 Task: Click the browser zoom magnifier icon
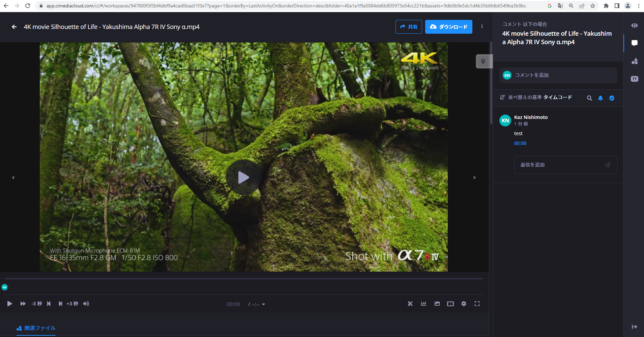[571, 6]
